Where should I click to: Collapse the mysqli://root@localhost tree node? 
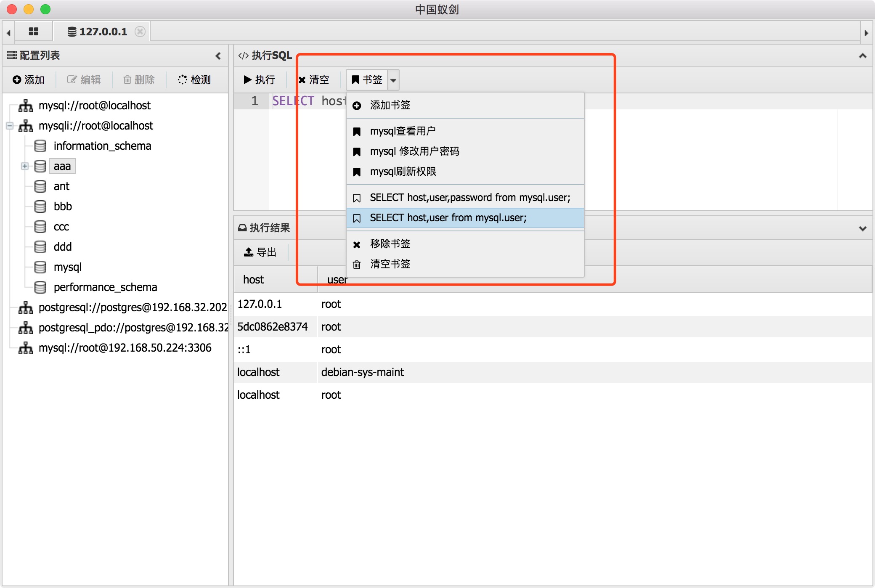point(10,125)
